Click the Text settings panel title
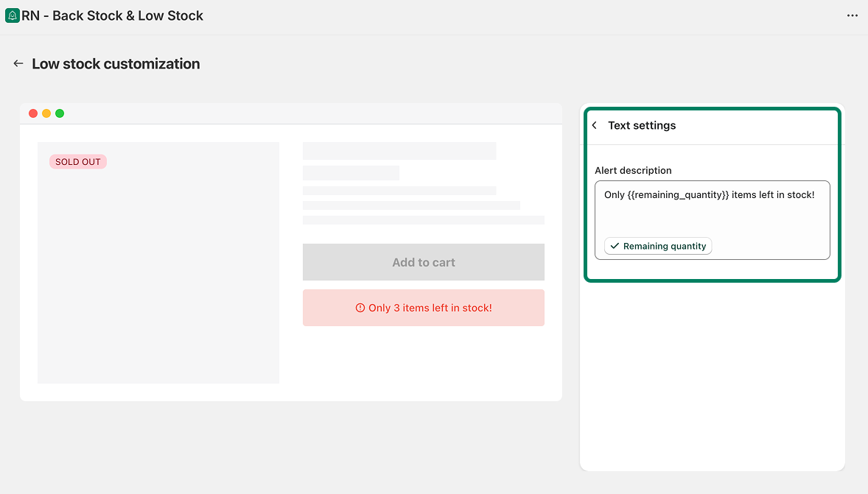The image size is (868, 494). tap(642, 126)
